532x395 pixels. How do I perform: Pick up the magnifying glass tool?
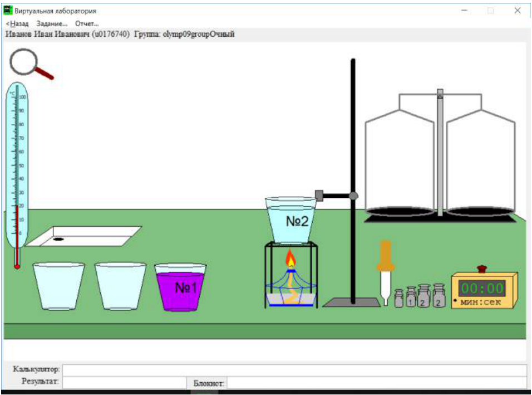[31, 64]
